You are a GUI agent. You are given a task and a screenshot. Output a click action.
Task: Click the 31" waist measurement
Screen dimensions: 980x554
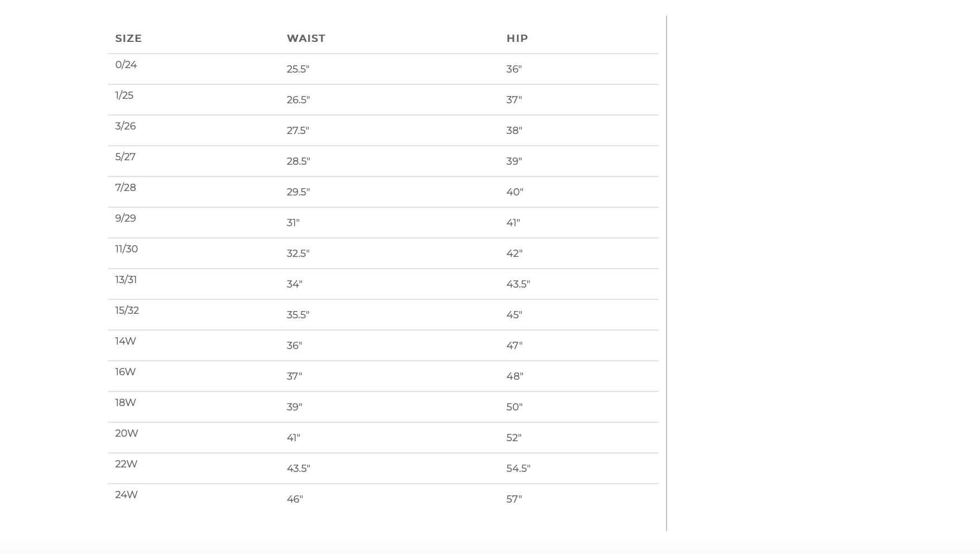point(293,223)
